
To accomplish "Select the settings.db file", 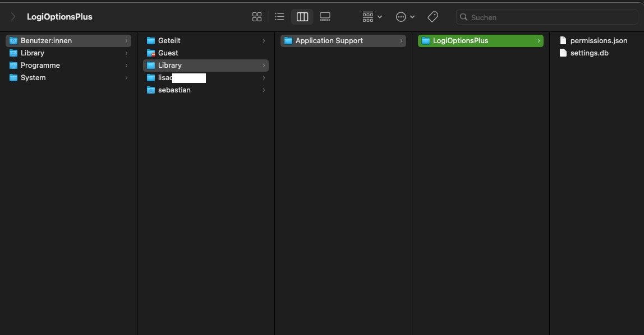I will coord(589,53).
